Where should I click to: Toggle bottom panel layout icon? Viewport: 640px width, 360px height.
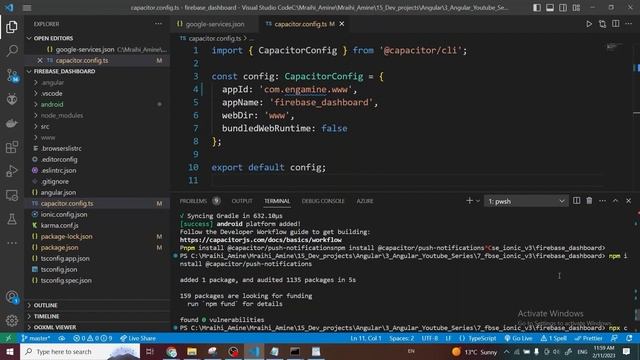[550, 8]
